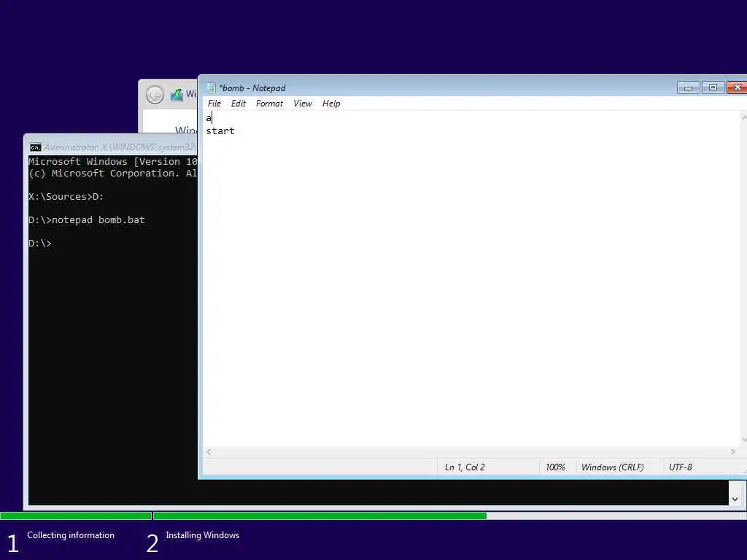Click left arrow of Notepad horizontal scrollbar
Screen dimensions: 747x560
coord(209,452)
